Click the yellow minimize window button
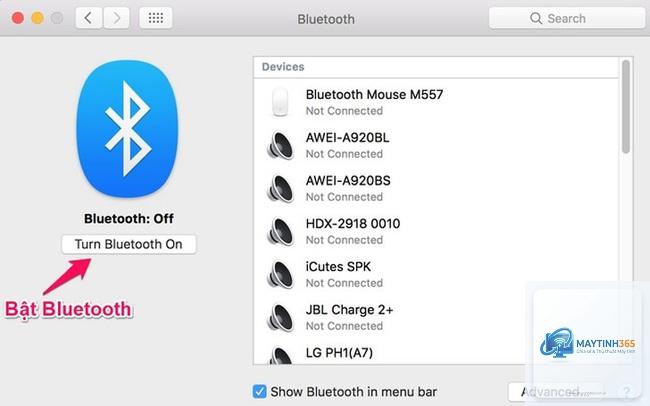 pos(37,18)
